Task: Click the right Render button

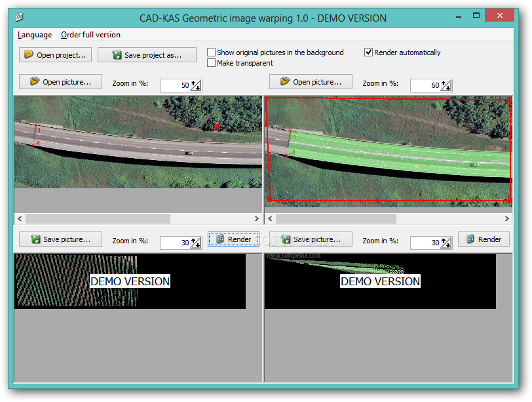Action: pos(484,239)
